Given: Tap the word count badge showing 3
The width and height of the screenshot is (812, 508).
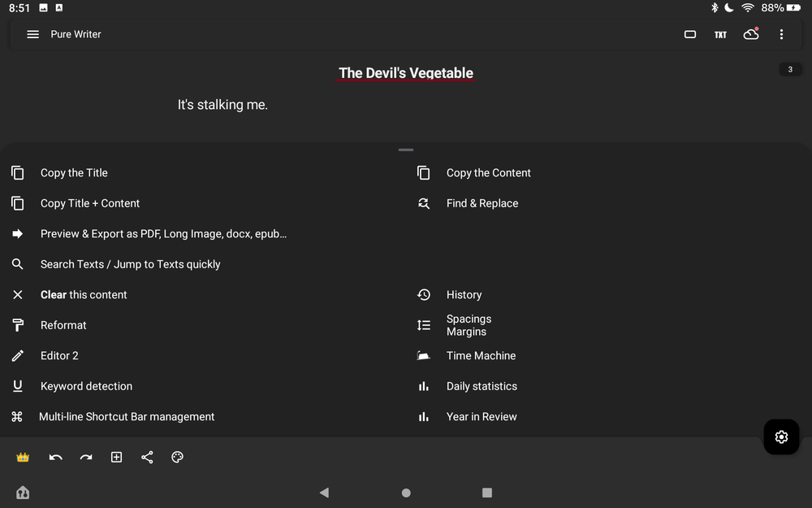Looking at the screenshot, I should 790,69.
